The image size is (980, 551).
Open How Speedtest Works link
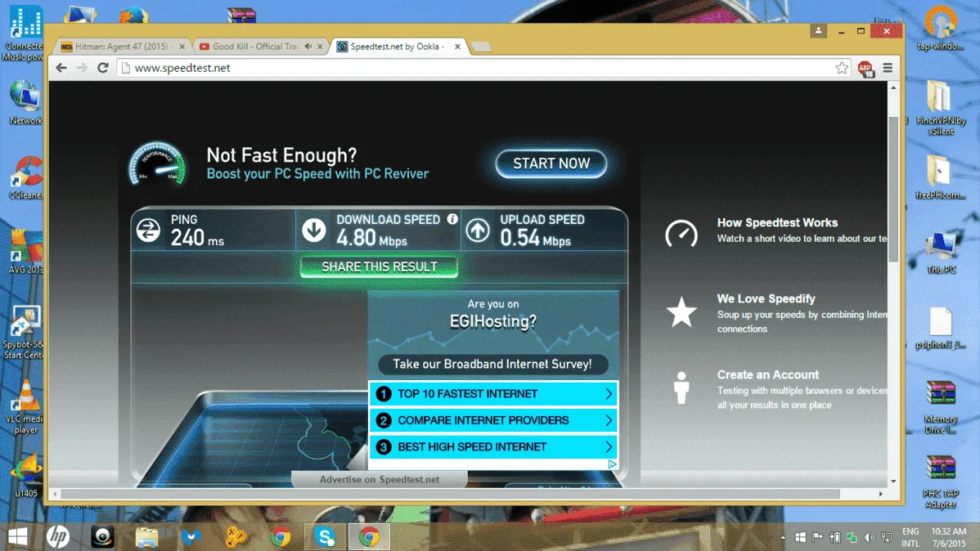777,222
